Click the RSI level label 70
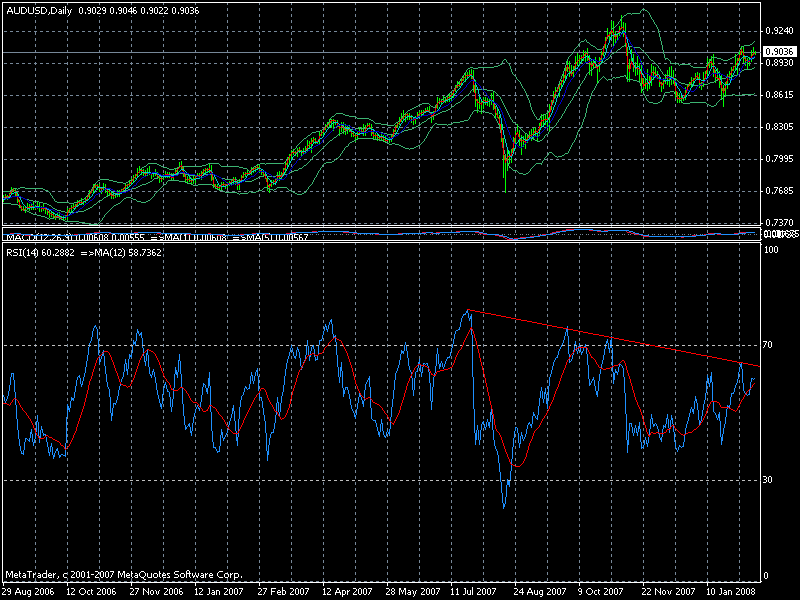Screen dimensions: 800x600 pos(767,345)
